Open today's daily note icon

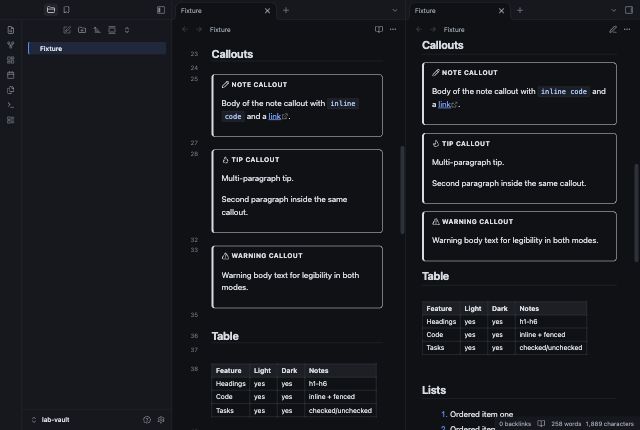[x=11, y=75]
